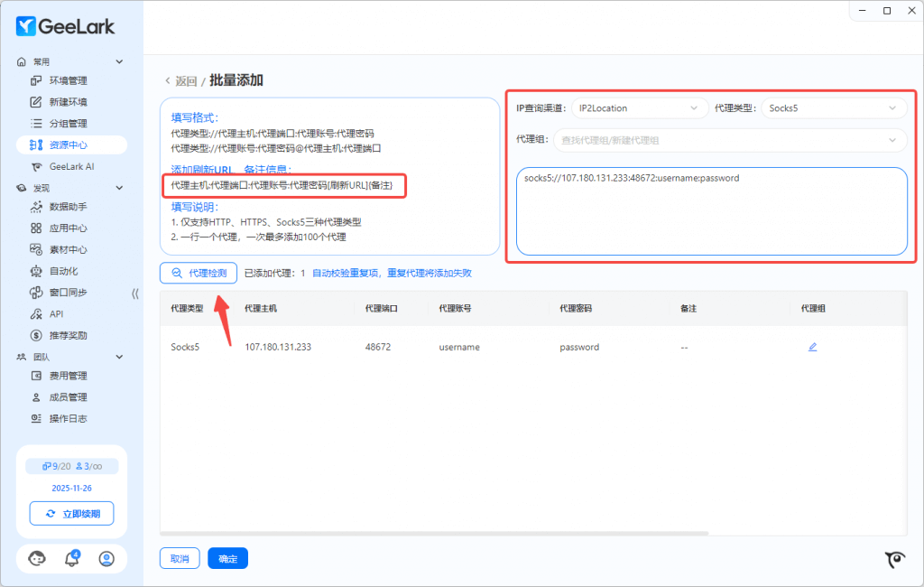Collapse sidebar using double chevron icon
Screen dimensions: 924x587
(x=135, y=293)
